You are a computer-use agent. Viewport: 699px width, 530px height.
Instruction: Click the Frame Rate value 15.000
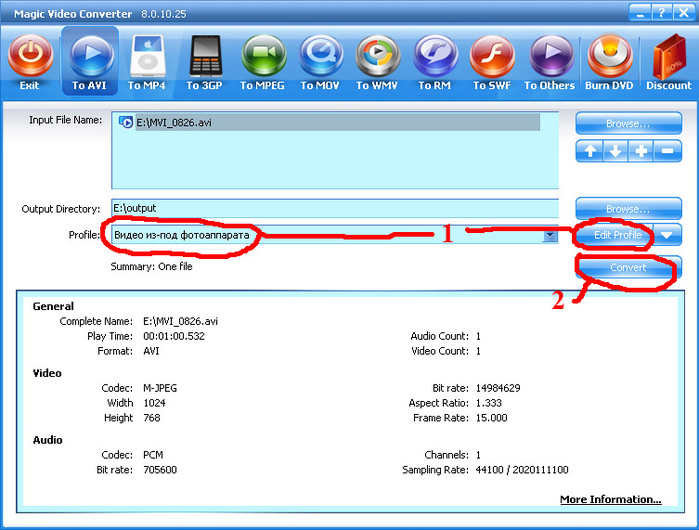pyautogui.click(x=491, y=418)
